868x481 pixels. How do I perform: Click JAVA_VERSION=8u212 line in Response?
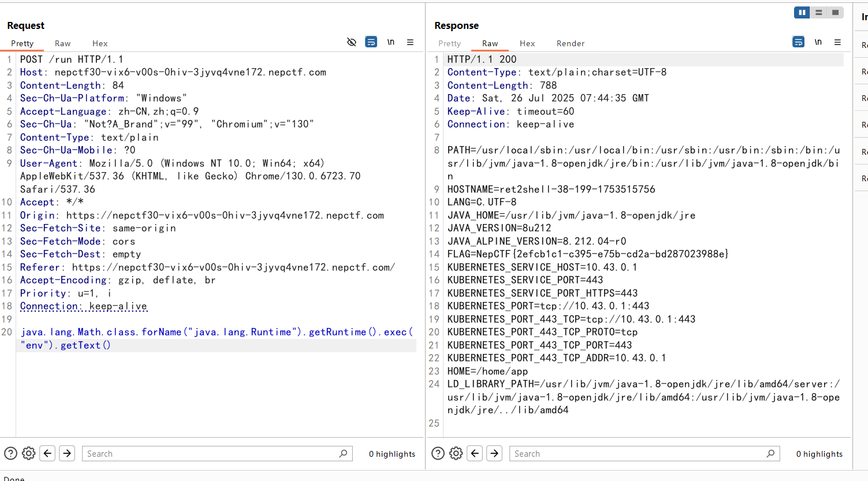tap(500, 228)
